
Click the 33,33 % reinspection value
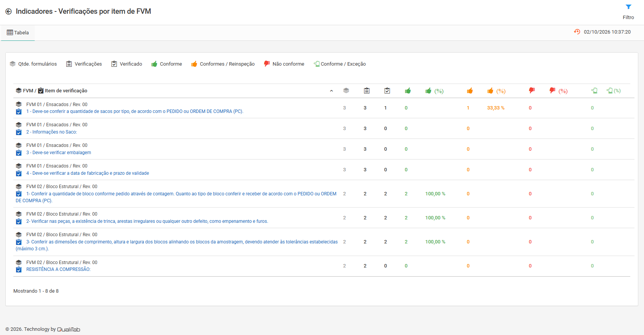pyautogui.click(x=496, y=108)
